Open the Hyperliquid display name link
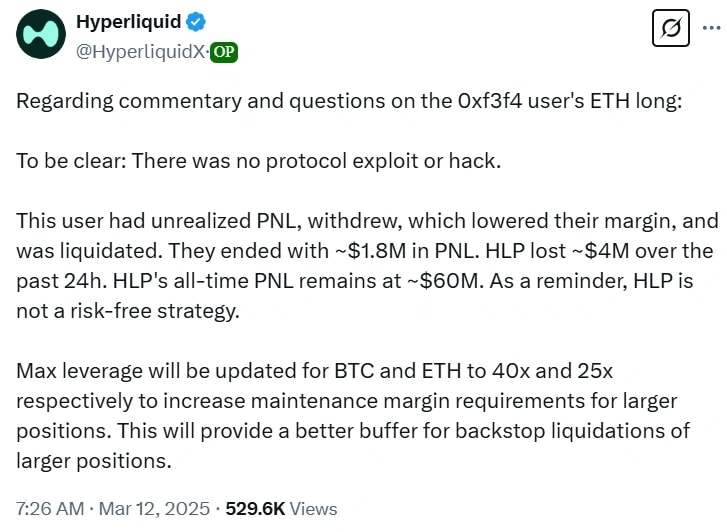 [129, 22]
